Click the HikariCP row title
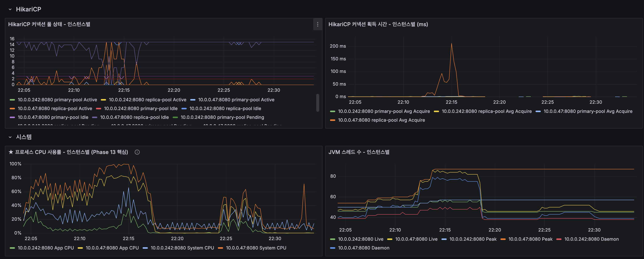 [29, 9]
